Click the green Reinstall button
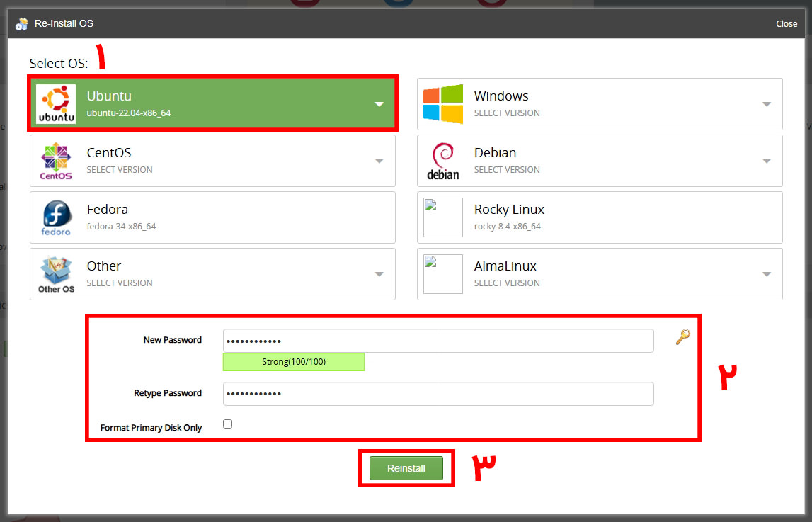Image resolution: width=812 pixels, height=522 pixels. (x=406, y=468)
